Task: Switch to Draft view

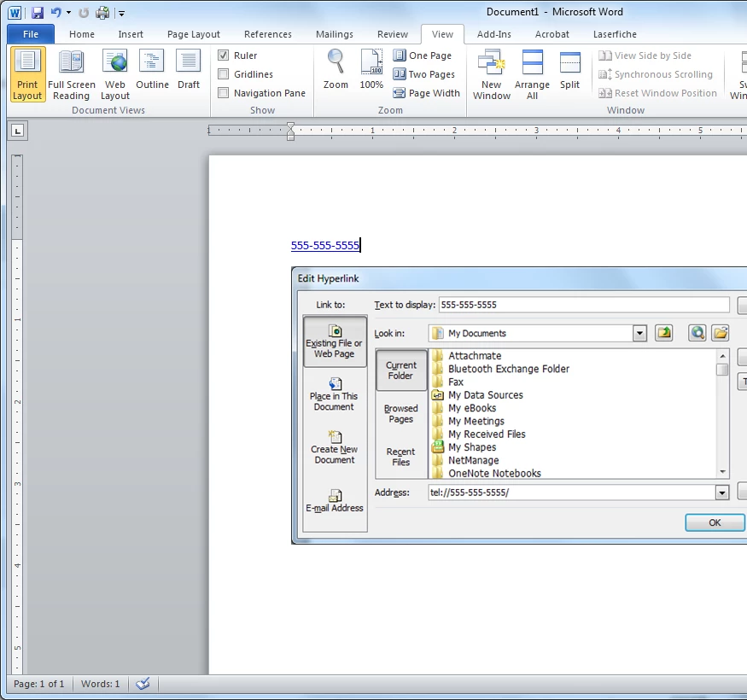Action: point(189,69)
